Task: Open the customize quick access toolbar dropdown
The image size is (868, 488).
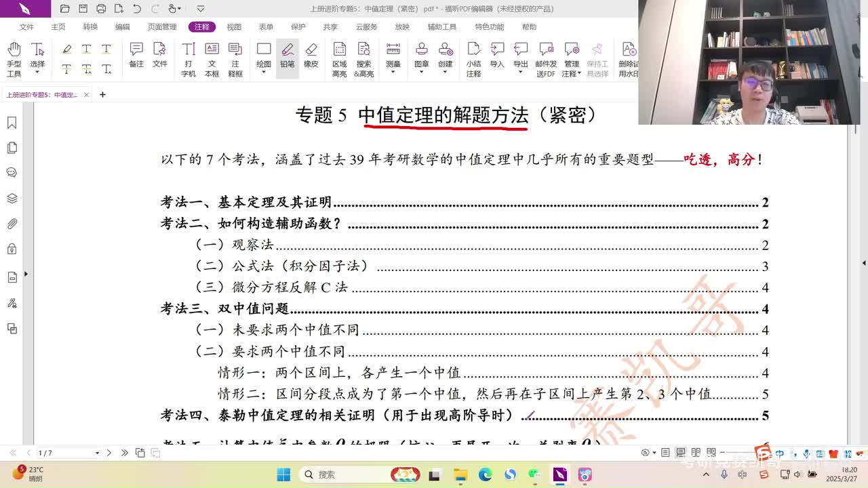Action: click(201, 9)
